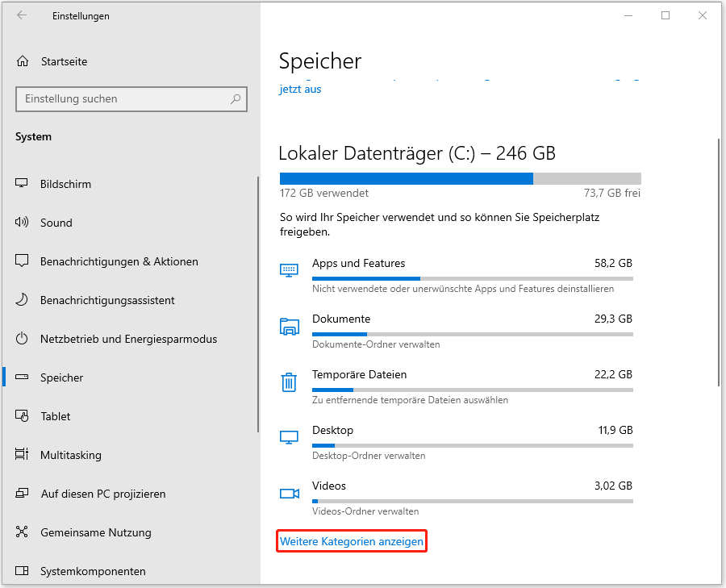Screen dimensions: 726x588
Task: Open Desktop storage category
Action: [456, 443]
